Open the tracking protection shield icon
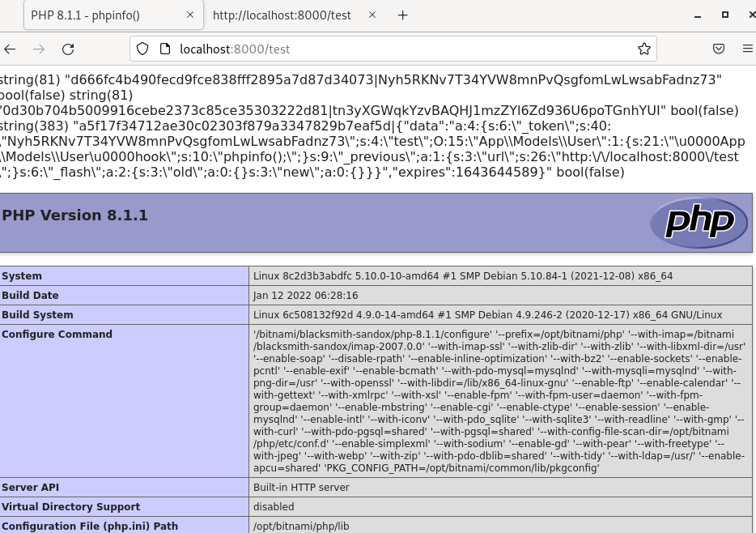 click(142, 49)
